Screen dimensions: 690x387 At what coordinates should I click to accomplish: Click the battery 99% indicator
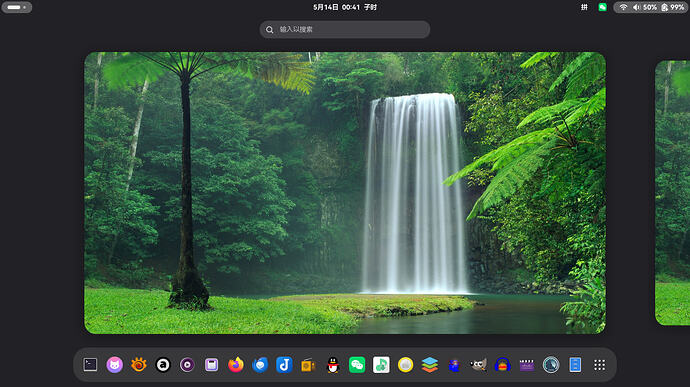click(673, 7)
